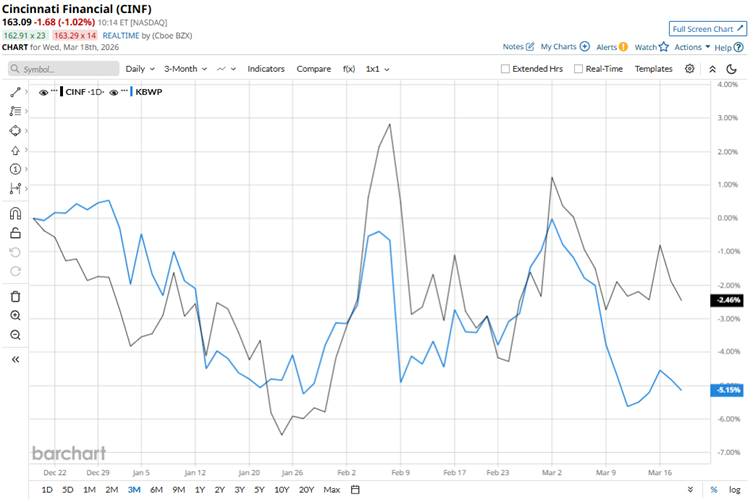This screenshot has height=502, width=753.
Task: Switch the axis to log scale
Action: click(x=734, y=490)
